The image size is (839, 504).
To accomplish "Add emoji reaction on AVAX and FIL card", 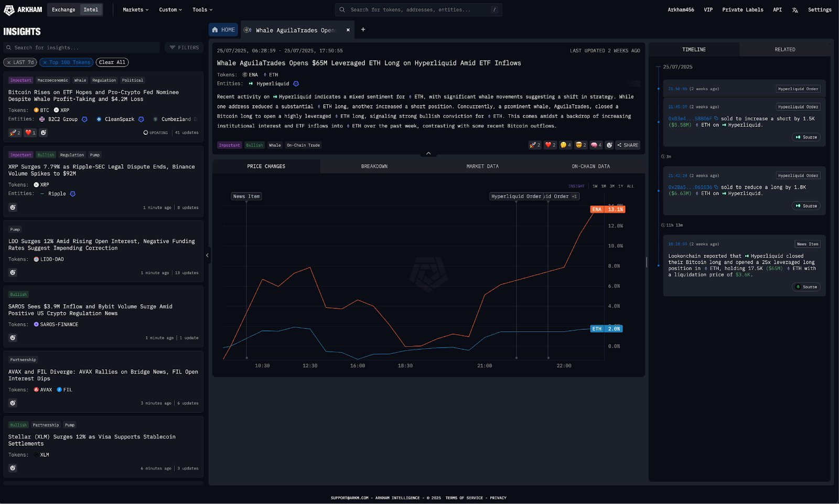I will (13, 403).
